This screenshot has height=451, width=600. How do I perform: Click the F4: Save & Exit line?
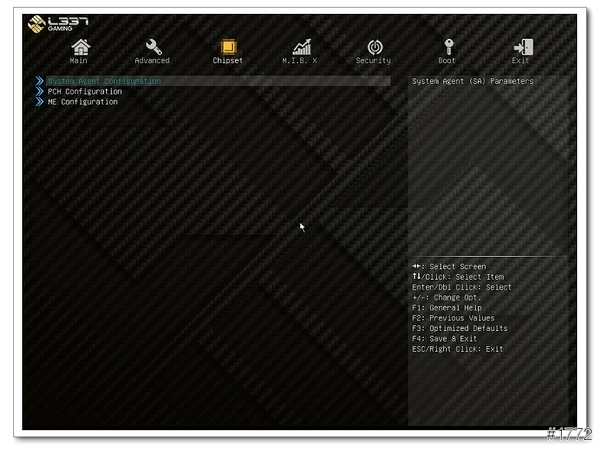pyautogui.click(x=444, y=339)
